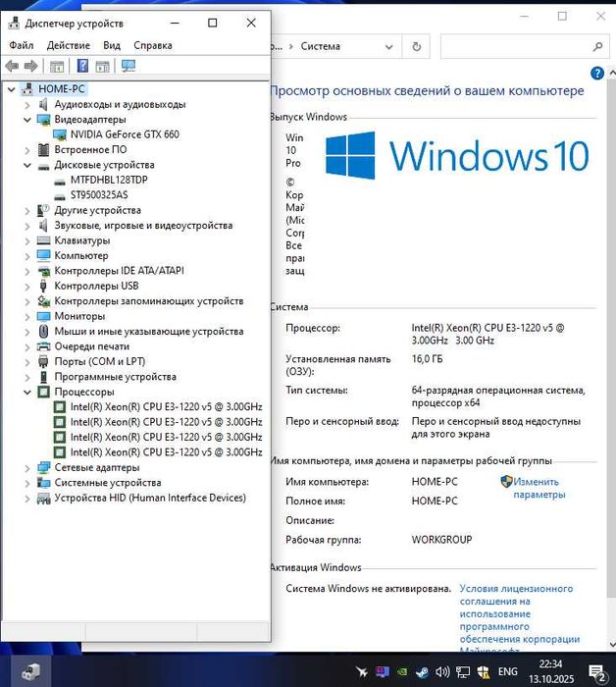This screenshot has width=616, height=687.
Task: Open the blue Help icon in System window
Action: coord(597,74)
